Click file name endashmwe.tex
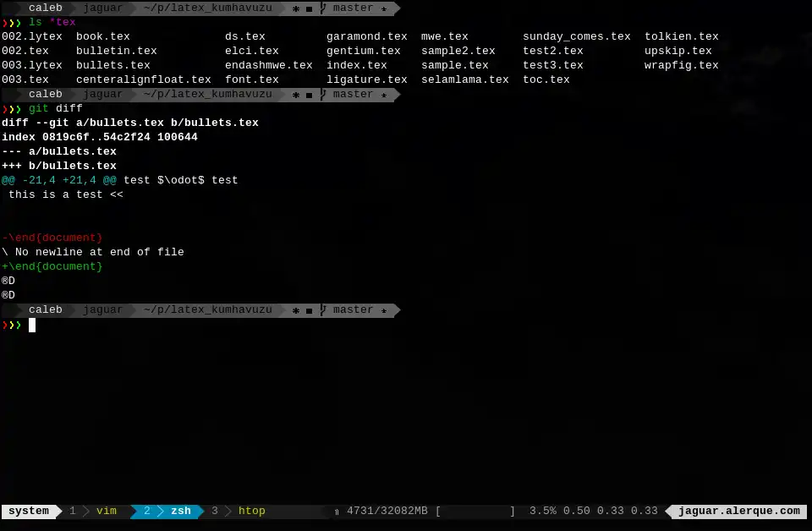The height and width of the screenshot is (531, 812). 269,65
